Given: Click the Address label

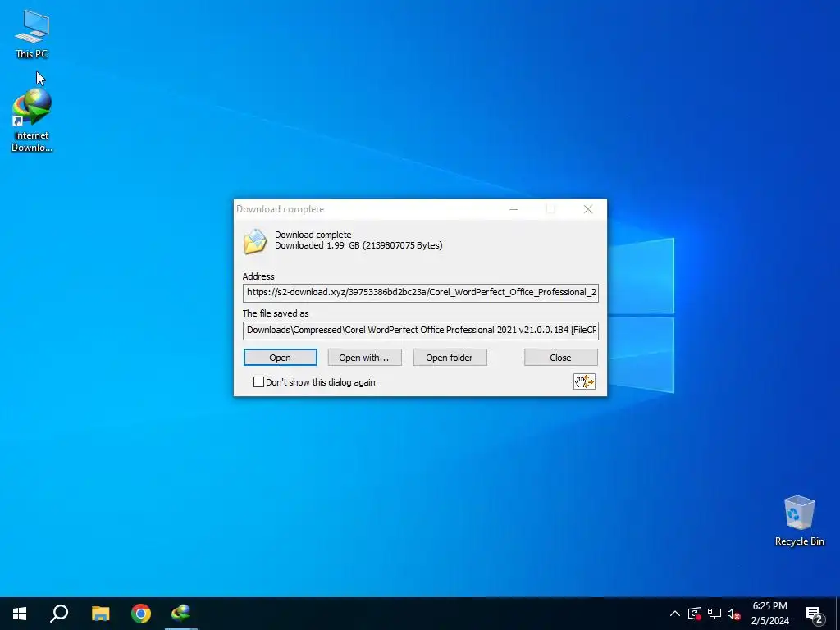Looking at the screenshot, I should 258,276.
